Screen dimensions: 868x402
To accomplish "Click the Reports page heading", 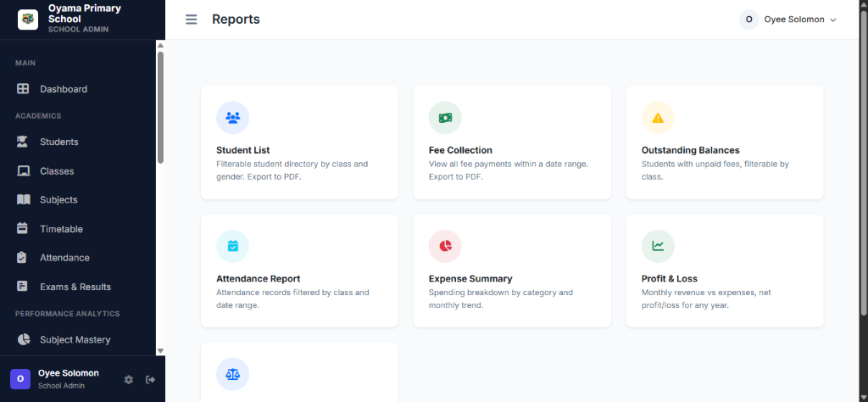I will (236, 20).
